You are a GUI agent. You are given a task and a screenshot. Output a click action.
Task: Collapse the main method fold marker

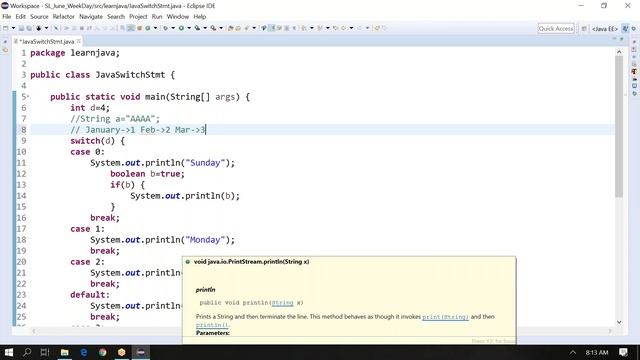pos(28,97)
